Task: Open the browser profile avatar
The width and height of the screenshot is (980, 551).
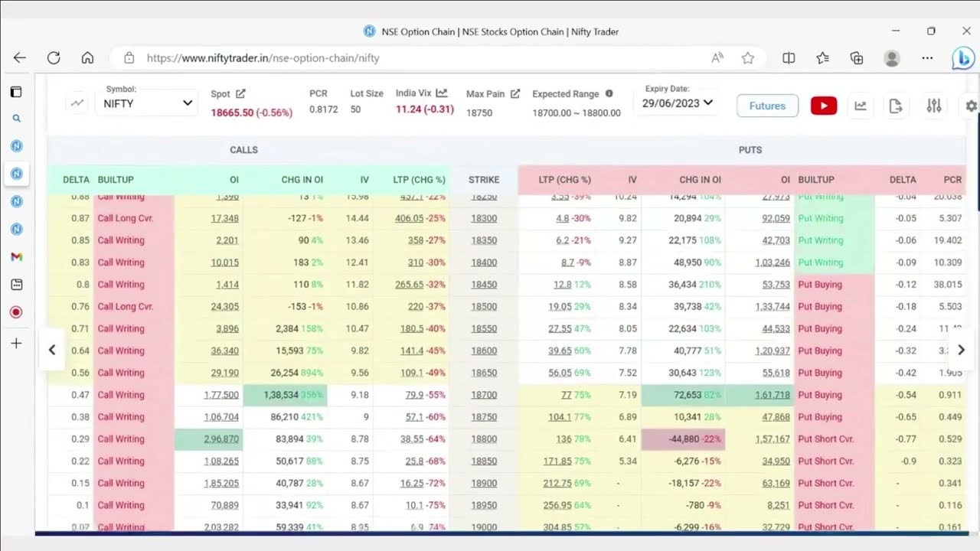Action: 891,58
